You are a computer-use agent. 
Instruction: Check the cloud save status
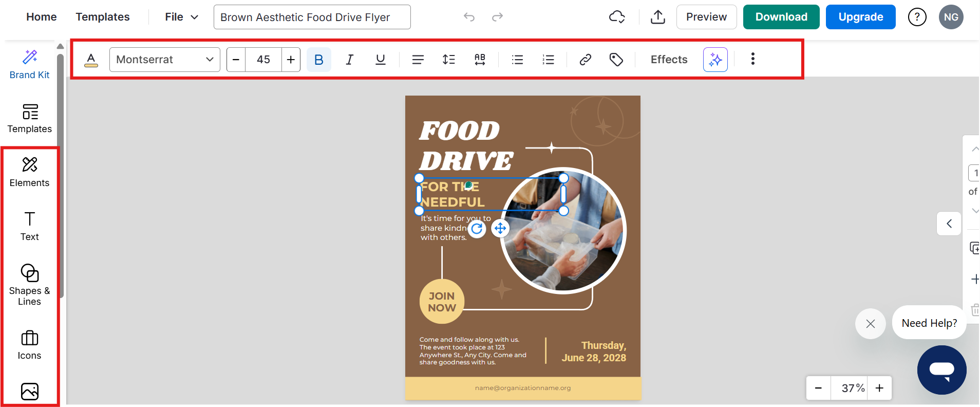pyautogui.click(x=617, y=17)
